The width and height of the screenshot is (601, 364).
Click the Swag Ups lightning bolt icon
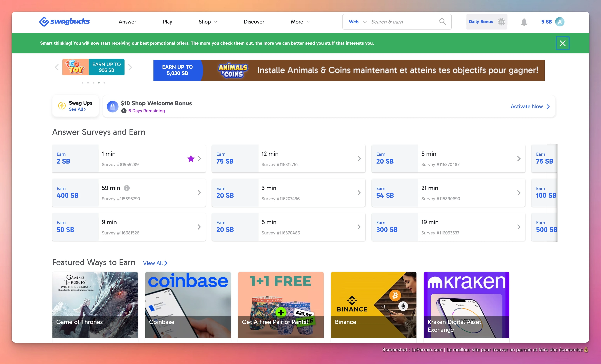tap(62, 106)
